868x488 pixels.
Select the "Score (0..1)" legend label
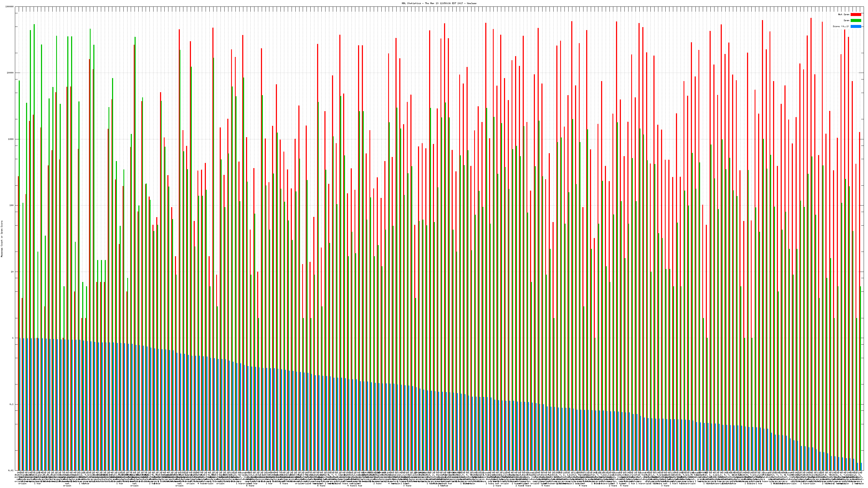pos(841,26)
